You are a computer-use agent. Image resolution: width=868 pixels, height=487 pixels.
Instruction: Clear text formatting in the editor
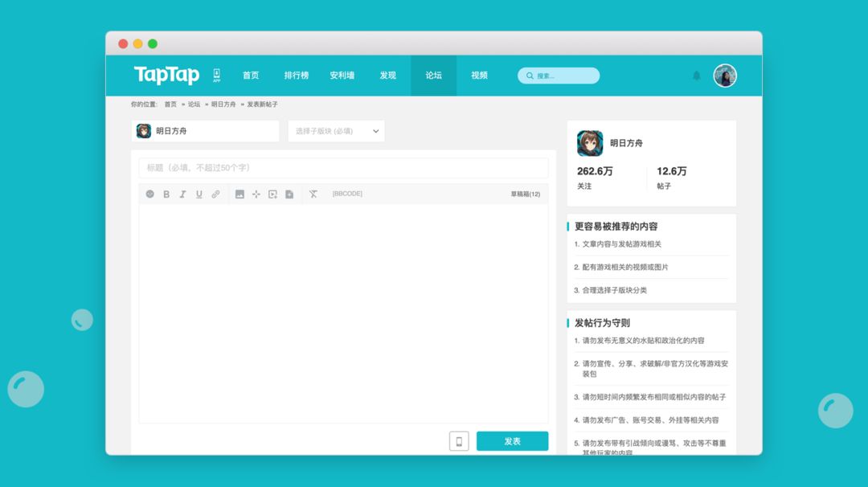(313, 194)
